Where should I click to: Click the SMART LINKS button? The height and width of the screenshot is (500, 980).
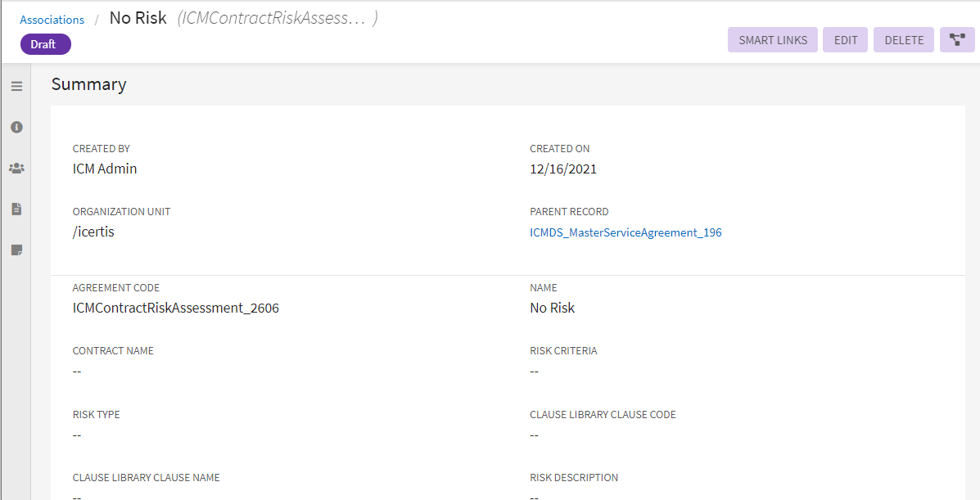(772, 40)
